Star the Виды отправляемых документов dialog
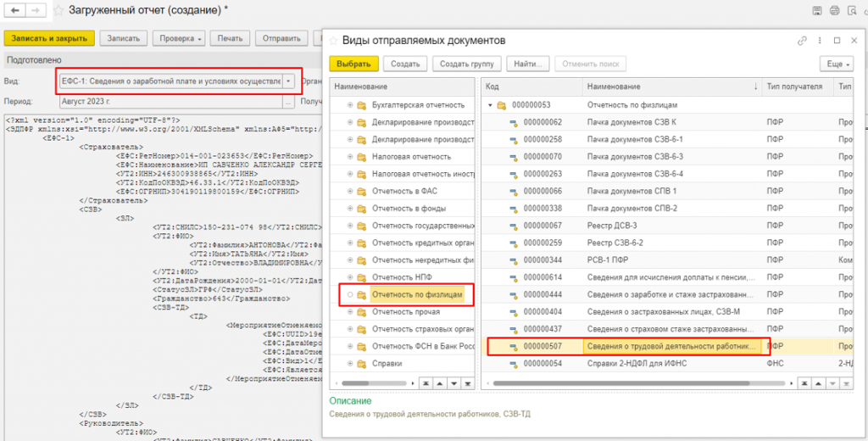This screenshot has width=868, height=441. (x=333, y=41)
